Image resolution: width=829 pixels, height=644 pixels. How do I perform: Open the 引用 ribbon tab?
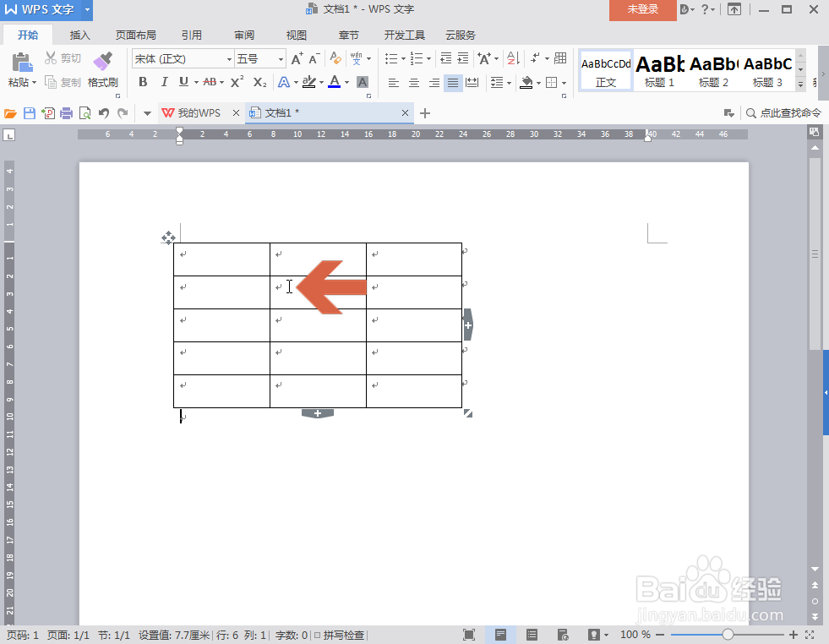click(x=191, y=35)
